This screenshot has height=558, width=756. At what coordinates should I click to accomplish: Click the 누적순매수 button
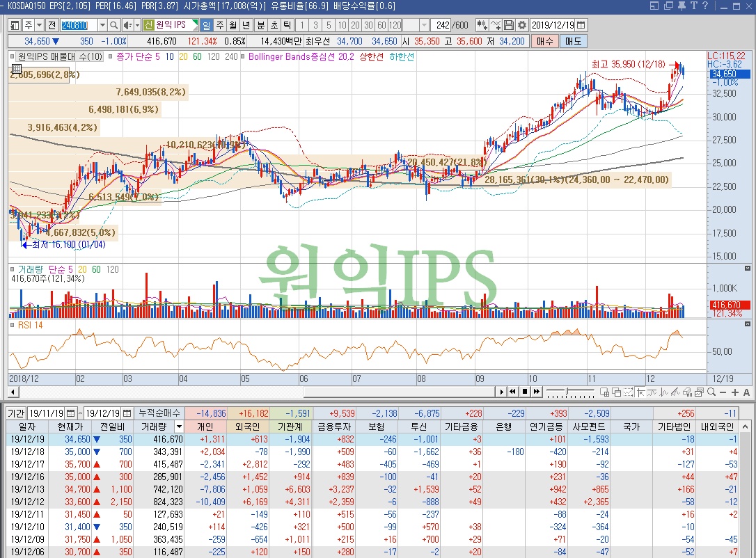(x=159, y=413)
